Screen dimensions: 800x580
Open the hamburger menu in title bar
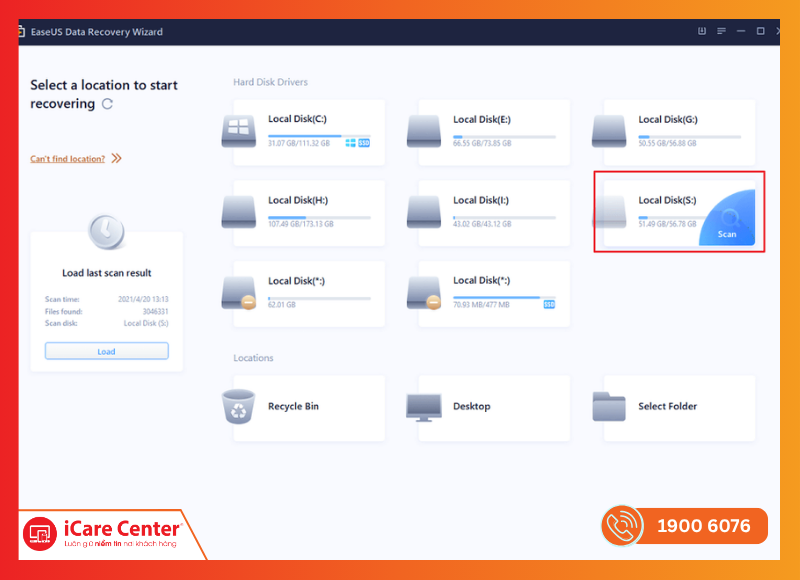coord(721,32)
